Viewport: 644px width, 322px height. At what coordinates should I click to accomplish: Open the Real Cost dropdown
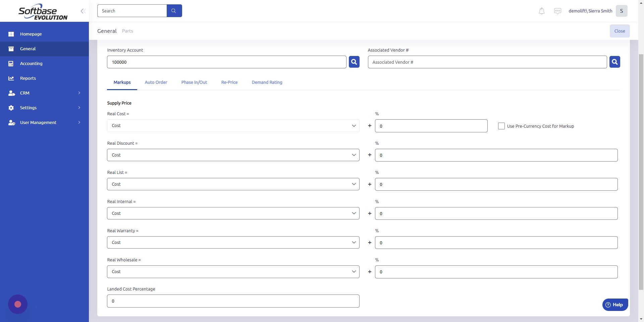pyautogui.click(x=233, y=126)
